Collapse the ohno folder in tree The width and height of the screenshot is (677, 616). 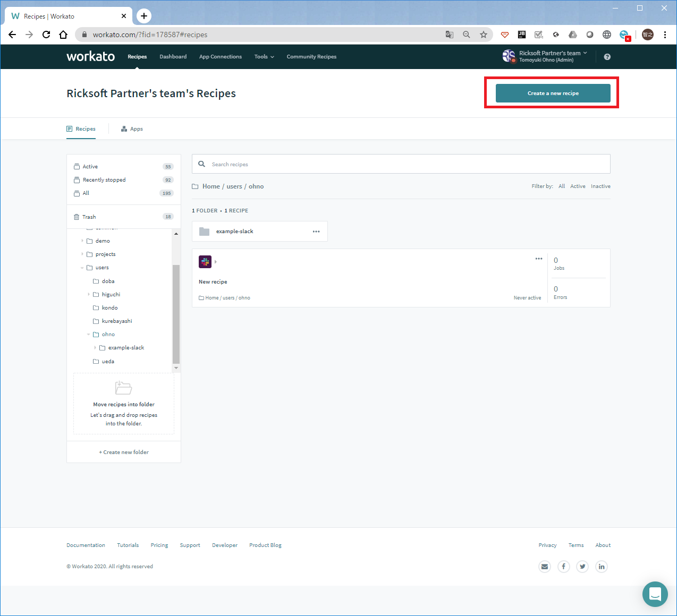pos(89,335)
